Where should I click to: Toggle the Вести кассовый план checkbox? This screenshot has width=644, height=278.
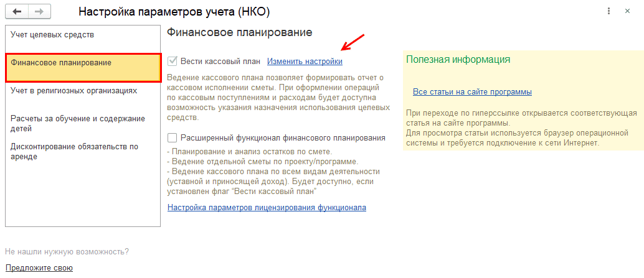(x=173, y=62)
